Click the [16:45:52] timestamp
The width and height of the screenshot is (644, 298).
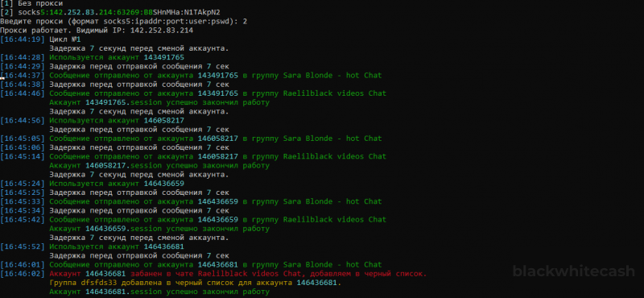pos(23,246)
